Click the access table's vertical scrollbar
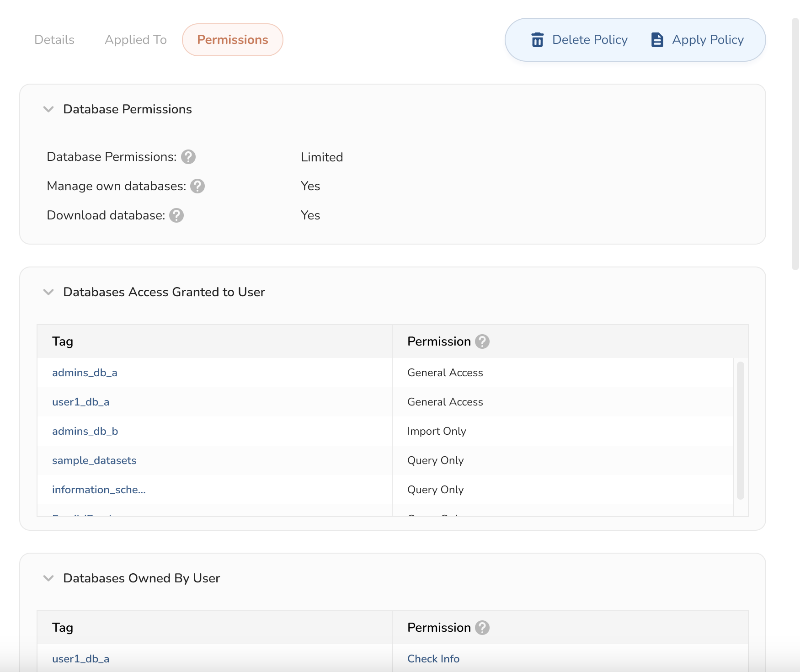 740,430
